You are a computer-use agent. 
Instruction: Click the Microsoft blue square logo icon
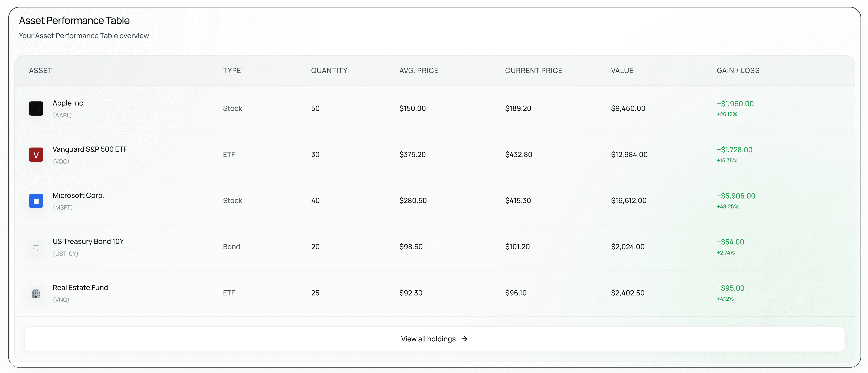pos(36,201)
